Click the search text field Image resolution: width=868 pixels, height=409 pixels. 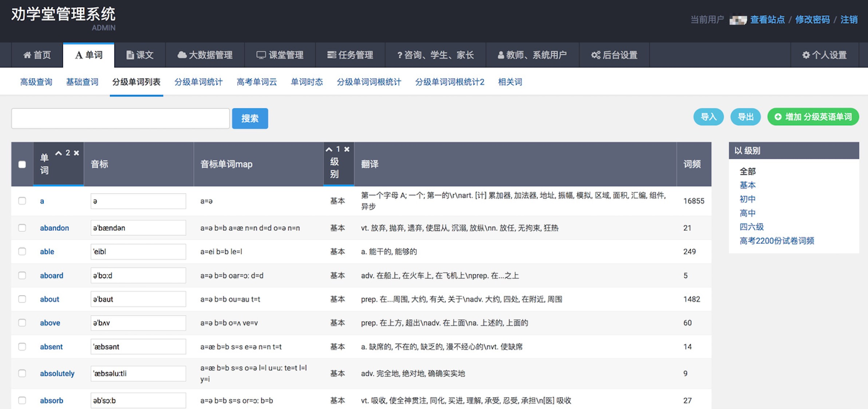(x=121, y=118)
